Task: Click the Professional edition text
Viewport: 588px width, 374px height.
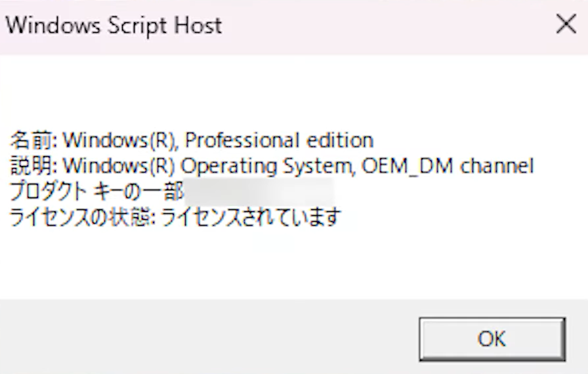Action: [x=280, y=140]
